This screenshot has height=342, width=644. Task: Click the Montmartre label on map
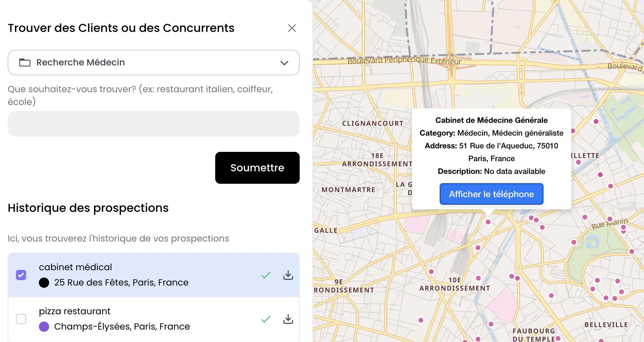click(x=348, y=190)
